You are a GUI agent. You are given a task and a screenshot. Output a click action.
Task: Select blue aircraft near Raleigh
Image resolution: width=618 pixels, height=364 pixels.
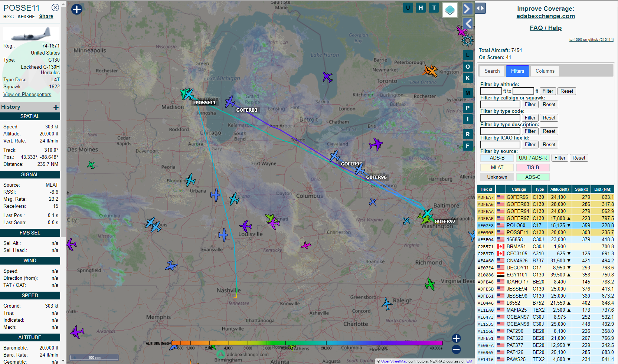(x=387, y=304)
